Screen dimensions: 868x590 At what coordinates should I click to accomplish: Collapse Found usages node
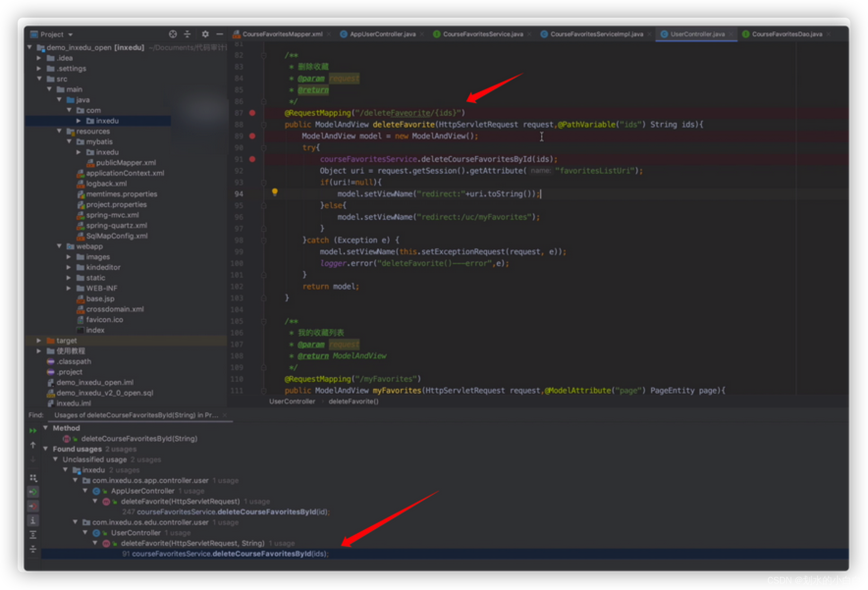(x=45, y=449)
